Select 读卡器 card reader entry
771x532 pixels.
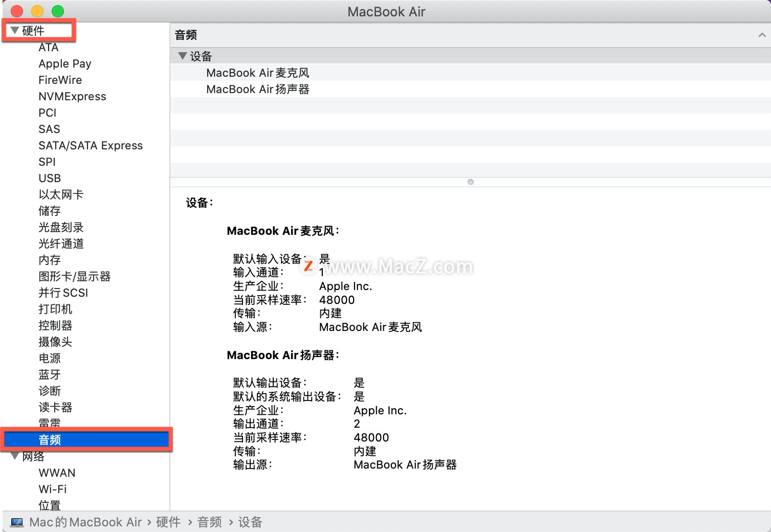(55, 407)
